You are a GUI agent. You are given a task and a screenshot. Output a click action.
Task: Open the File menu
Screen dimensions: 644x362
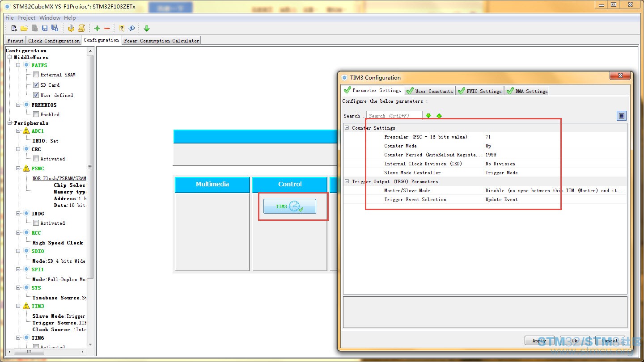point(9,18)
